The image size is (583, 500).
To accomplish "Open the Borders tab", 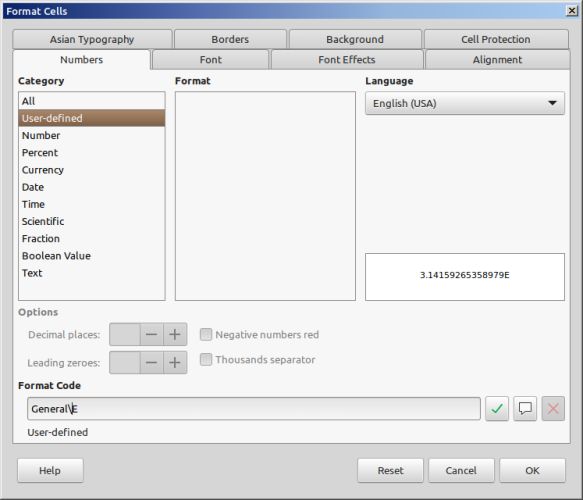I will [230, 39].
